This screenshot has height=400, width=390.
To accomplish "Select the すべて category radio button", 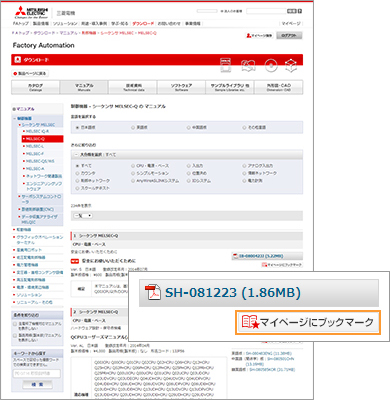I will click(x=77, y=166).
